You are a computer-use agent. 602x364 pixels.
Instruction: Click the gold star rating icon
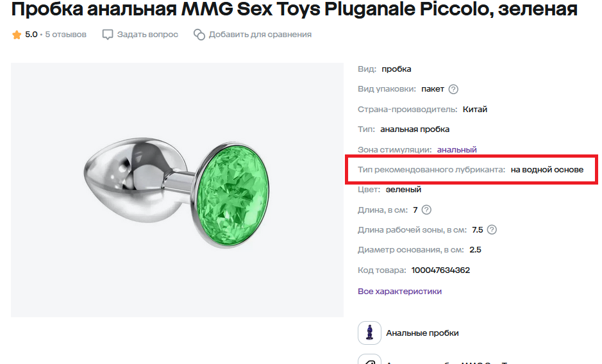(17, 35)
